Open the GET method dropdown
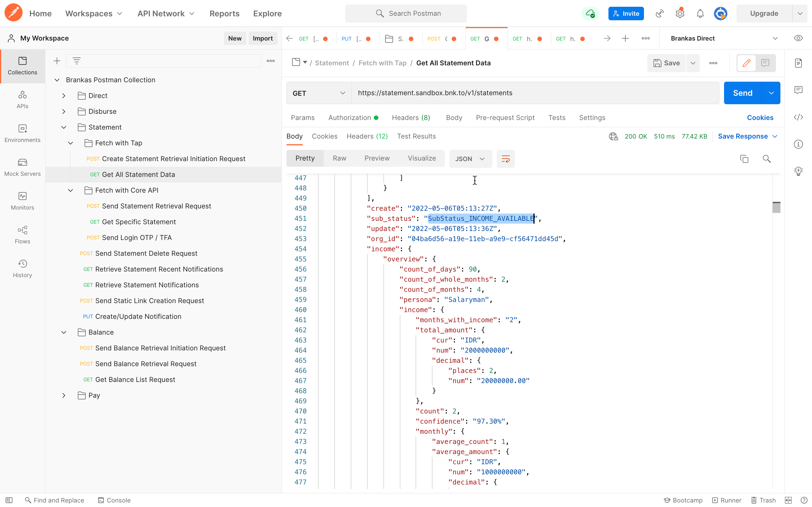This screenshot has height=507, width=812. (318, 93)
